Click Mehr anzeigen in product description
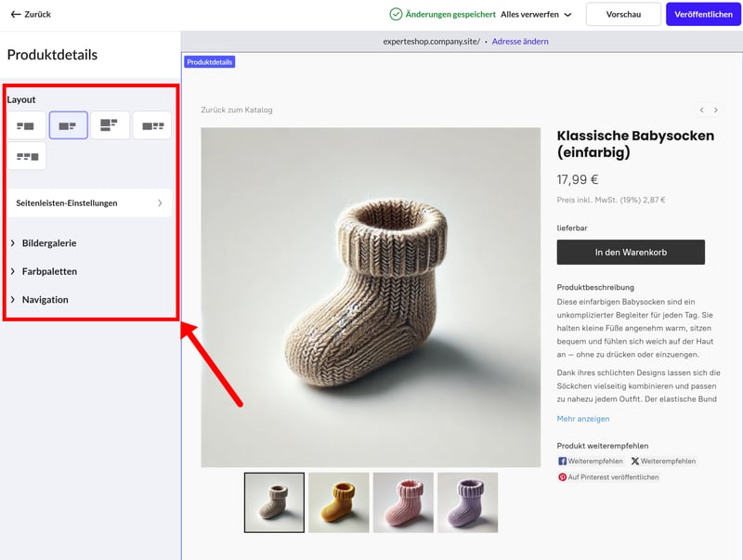Image resolution: width=743 pixels, height=560 pixels. (x=583, y=419)
